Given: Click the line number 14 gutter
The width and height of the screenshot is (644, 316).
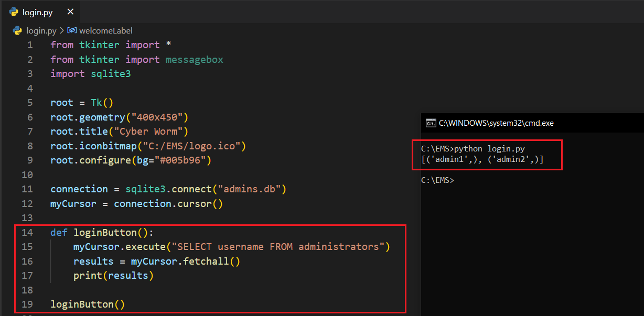Looking at the screenshot, I should pos(27,232).
